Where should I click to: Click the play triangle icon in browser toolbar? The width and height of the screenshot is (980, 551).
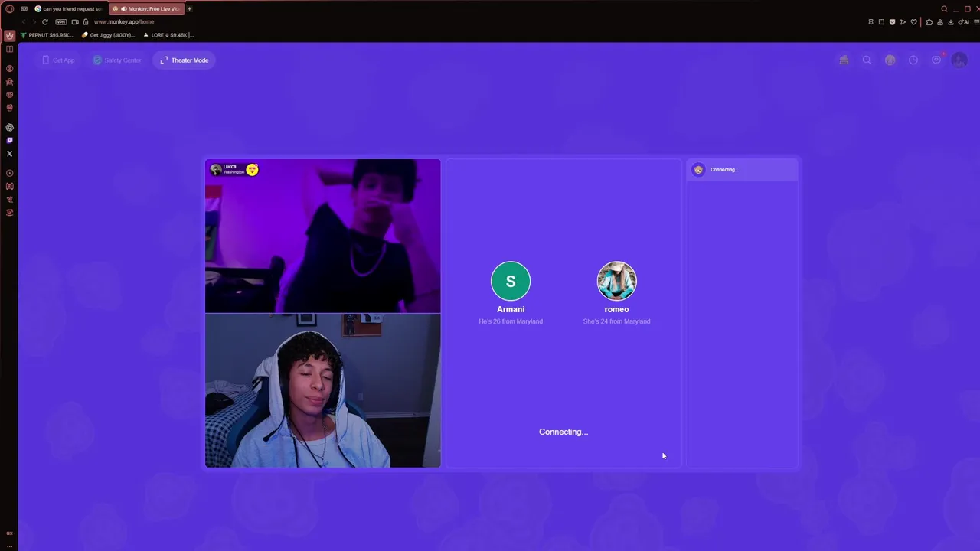pyautogui.click(x=903, y=22)
